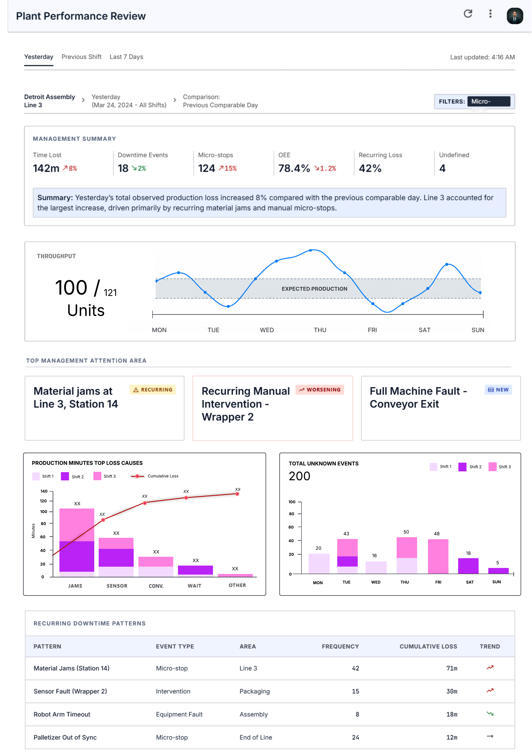This screenshot has width=532, height=756.
Task: Click the refresh icon in header
Action: [x=468, y=14]
